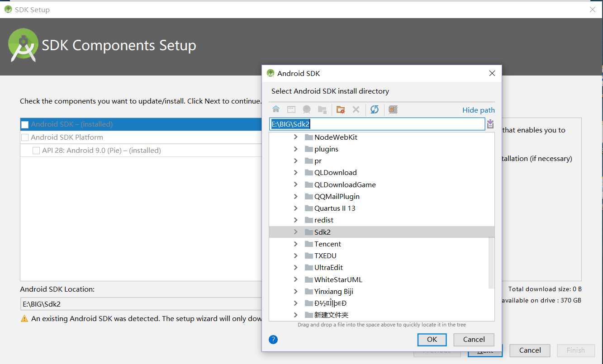
Task: Select the Sdk2 folder name
Action: (x=323, y=232)
